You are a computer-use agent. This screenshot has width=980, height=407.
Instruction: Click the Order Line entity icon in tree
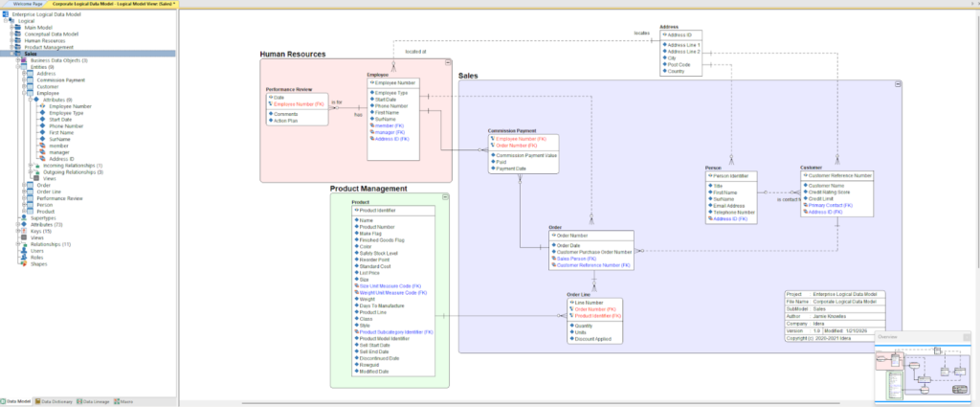[x=30, y=192]
